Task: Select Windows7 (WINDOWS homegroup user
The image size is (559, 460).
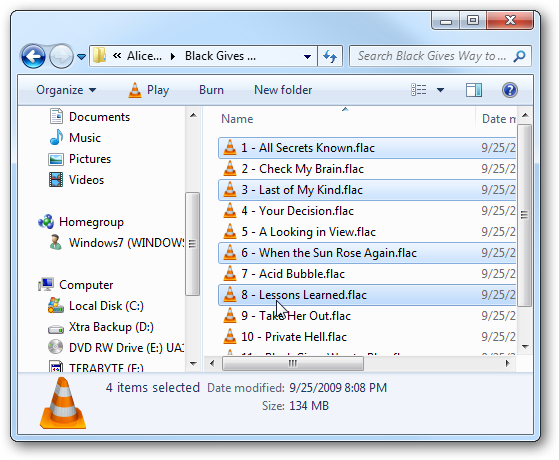Action: (x=116, y=242)
